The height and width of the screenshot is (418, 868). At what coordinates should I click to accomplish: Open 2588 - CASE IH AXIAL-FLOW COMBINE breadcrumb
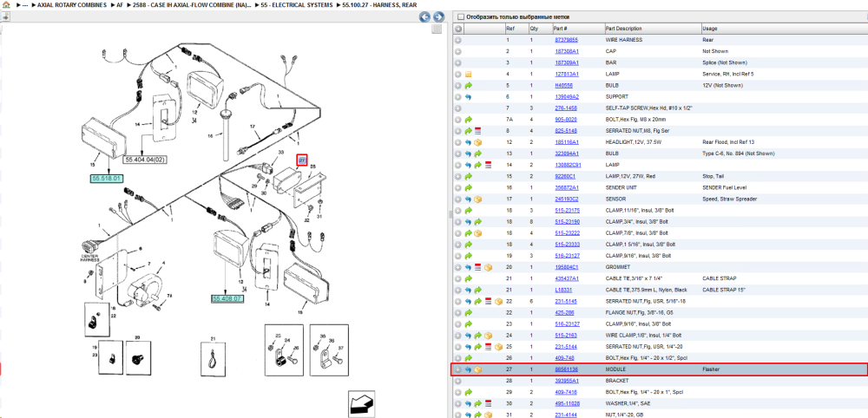coord(193,4)
